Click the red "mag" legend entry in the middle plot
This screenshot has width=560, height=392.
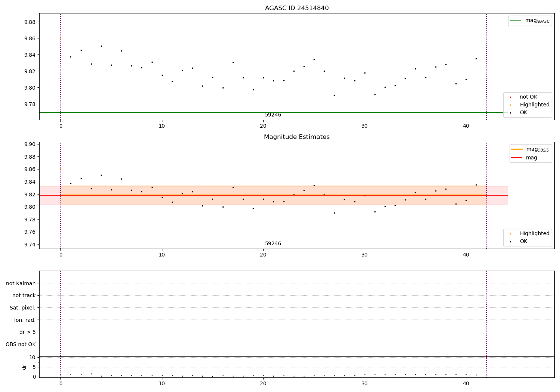pos(524,158)
